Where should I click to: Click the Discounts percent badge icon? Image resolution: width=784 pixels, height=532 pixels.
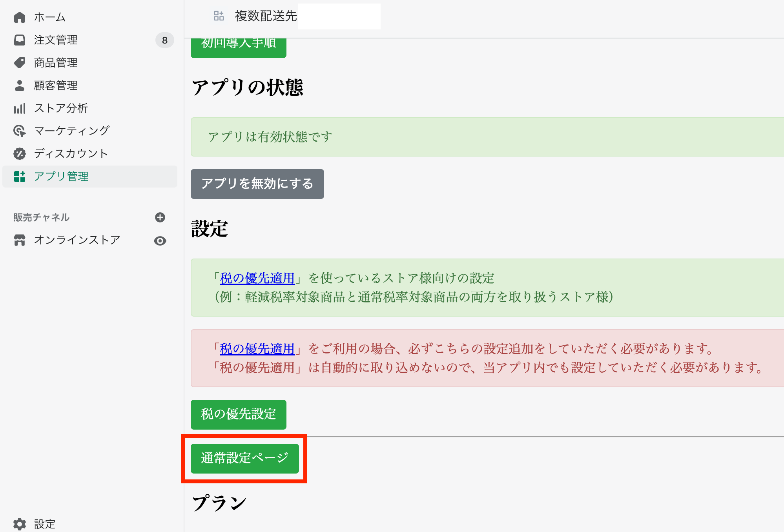[19, 154]
